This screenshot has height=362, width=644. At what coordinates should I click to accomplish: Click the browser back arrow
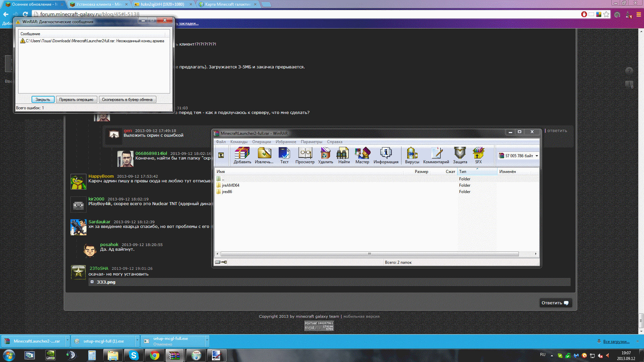coord(6,14)
